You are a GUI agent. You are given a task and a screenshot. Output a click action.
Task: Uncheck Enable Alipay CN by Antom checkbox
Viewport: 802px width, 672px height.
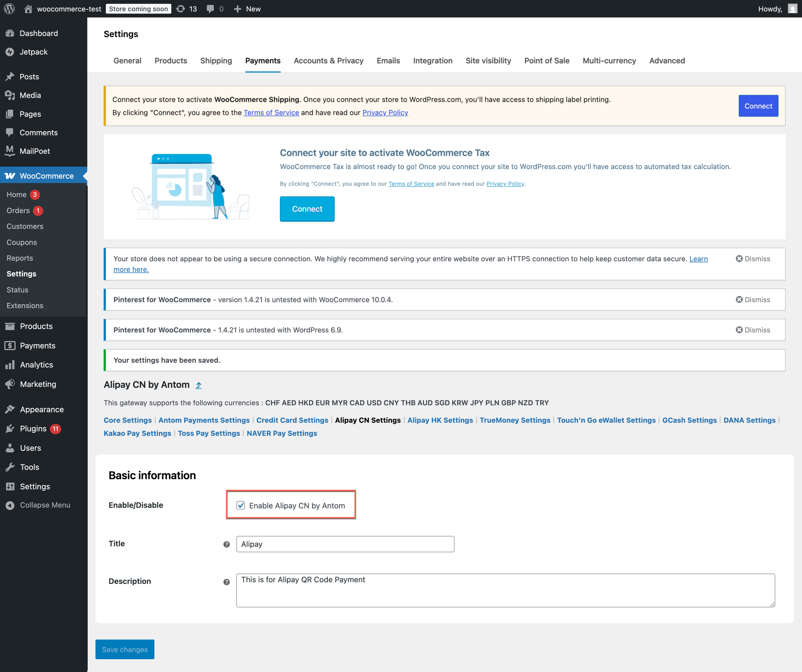point(241,505)
